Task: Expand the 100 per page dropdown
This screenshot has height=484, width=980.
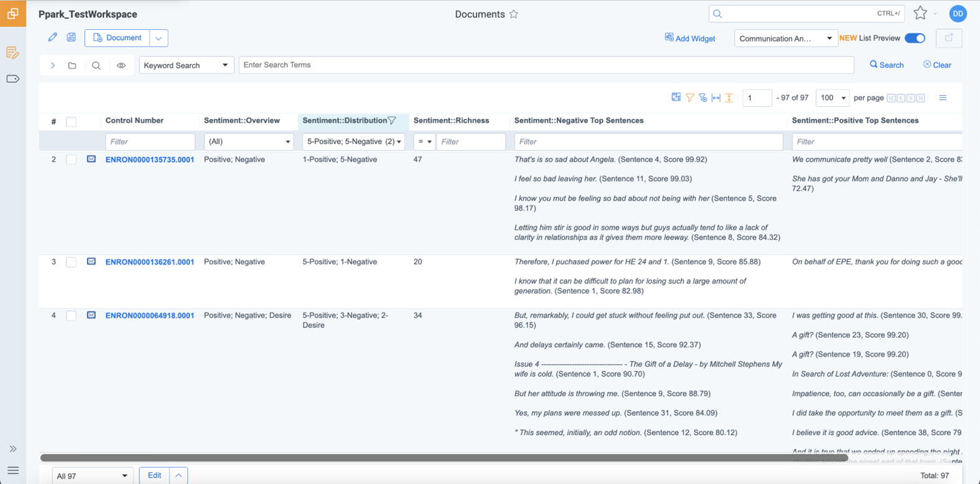Action: coord(832,97)
